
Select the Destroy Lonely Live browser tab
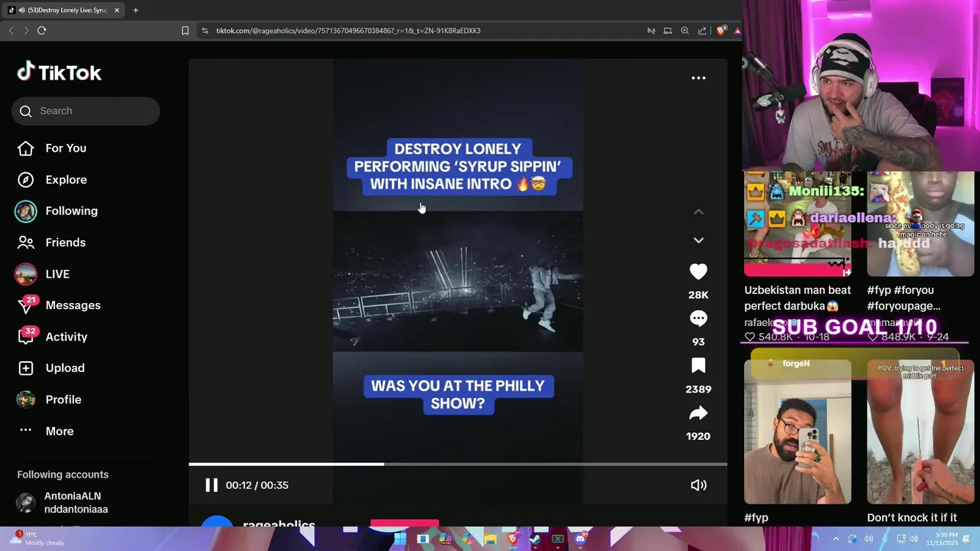[63, 10]
